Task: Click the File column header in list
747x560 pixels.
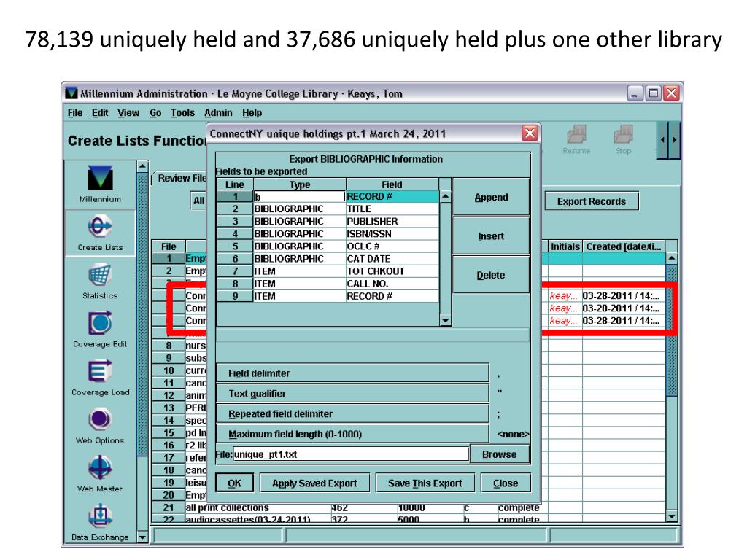Action: pos(169,246)
